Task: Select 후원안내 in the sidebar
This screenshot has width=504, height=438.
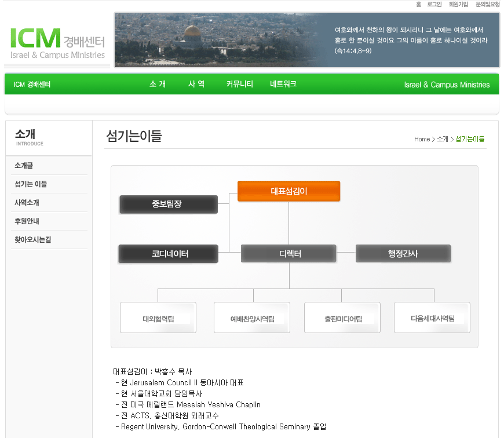Action: (x=27, y=221)
